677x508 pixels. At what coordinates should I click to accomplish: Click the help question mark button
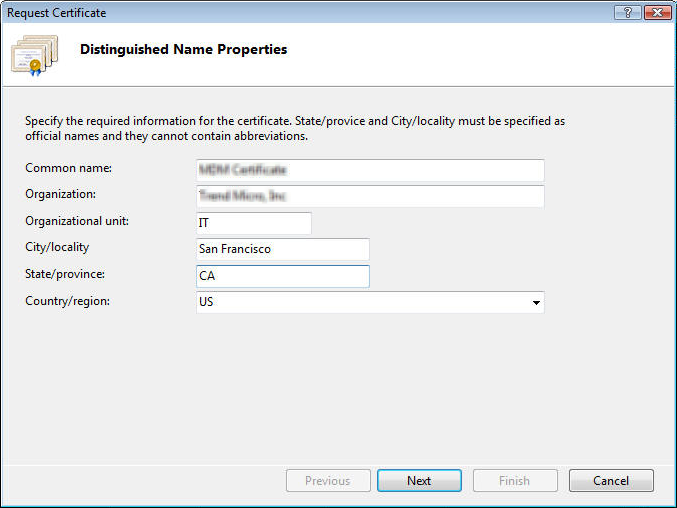628,12
